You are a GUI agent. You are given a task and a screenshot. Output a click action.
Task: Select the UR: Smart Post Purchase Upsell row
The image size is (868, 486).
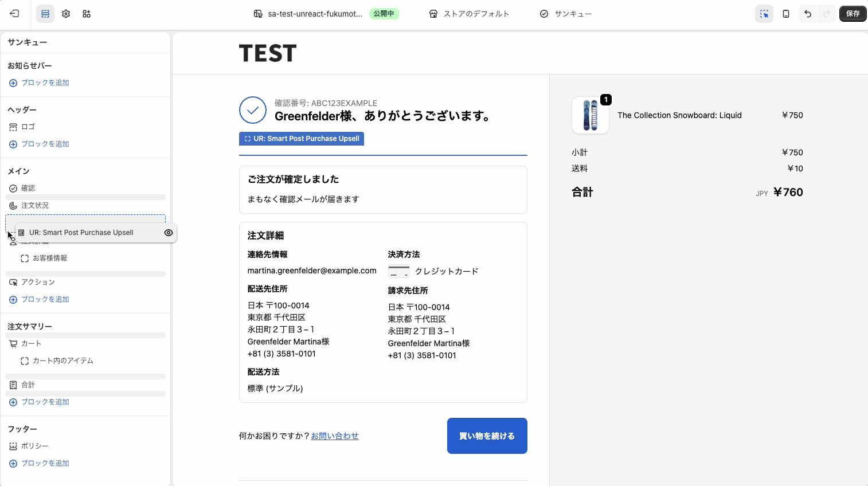click(96, 233)
